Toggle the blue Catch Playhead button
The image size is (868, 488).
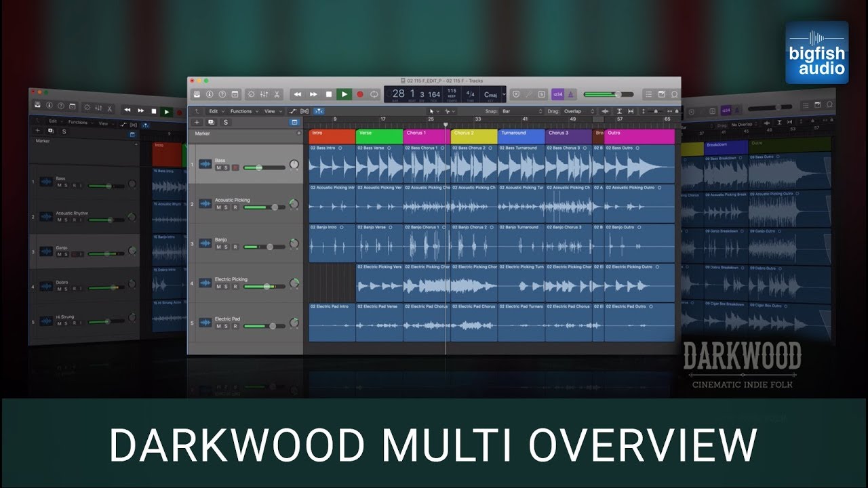[319, 111]
